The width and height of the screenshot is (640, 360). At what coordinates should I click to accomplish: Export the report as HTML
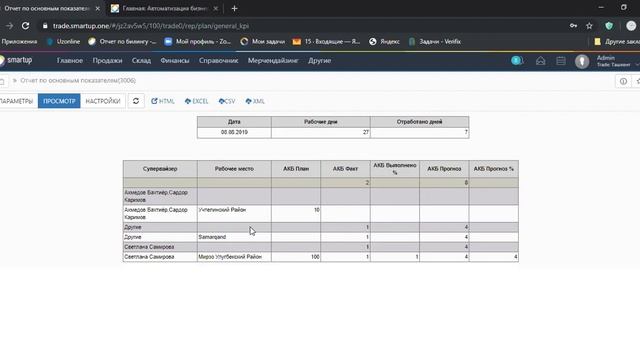click(x=163, y=101)
